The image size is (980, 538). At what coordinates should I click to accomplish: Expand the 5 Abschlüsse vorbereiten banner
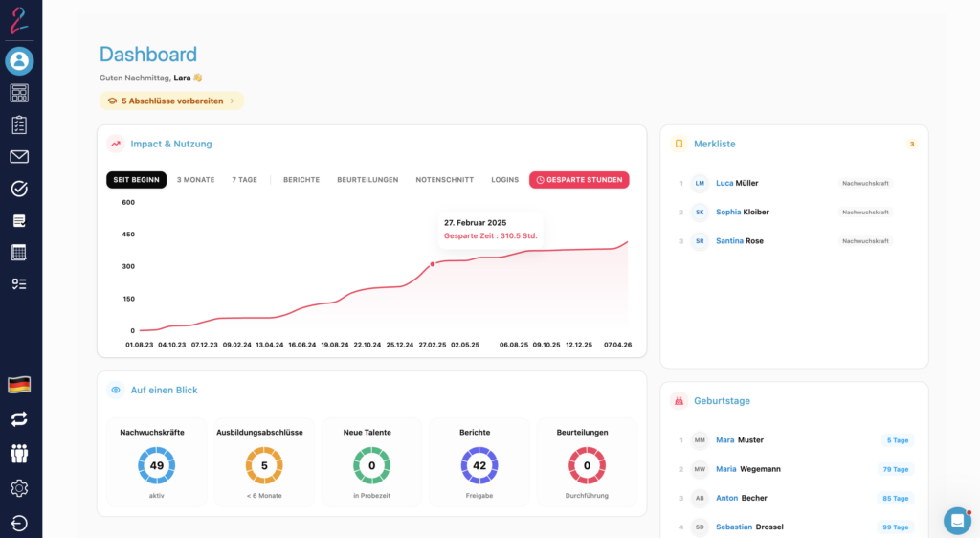click(171, 101)
